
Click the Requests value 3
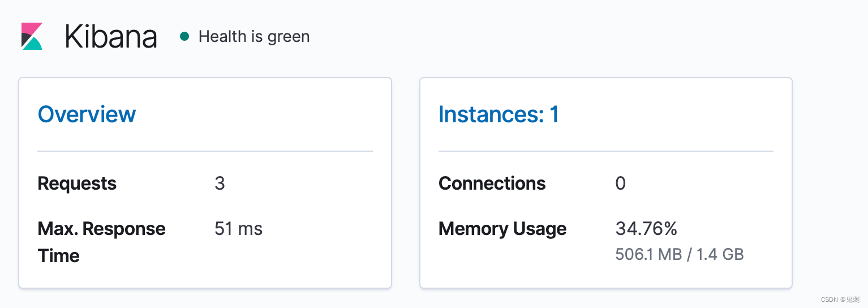220,183
